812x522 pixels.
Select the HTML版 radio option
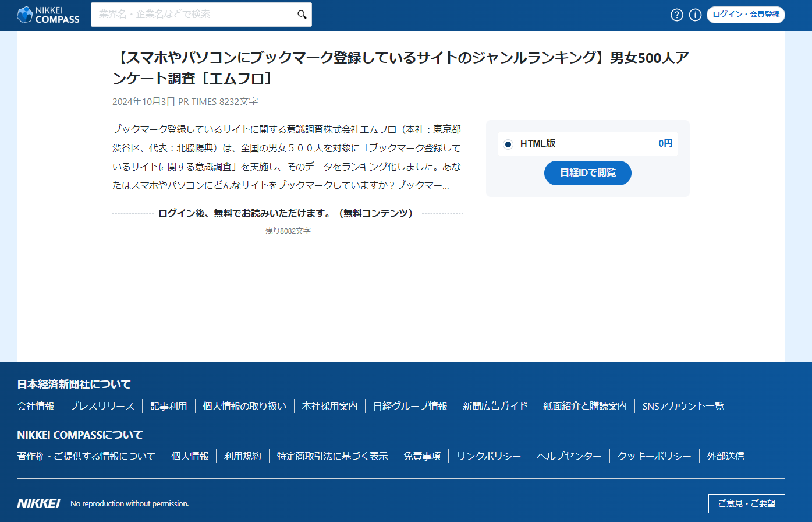tap(508, 144)
